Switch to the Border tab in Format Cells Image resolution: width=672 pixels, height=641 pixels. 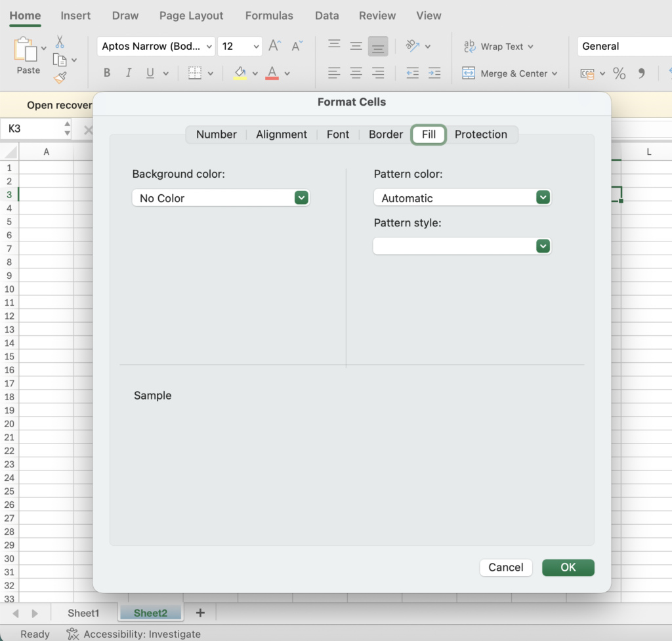(385, 134)
